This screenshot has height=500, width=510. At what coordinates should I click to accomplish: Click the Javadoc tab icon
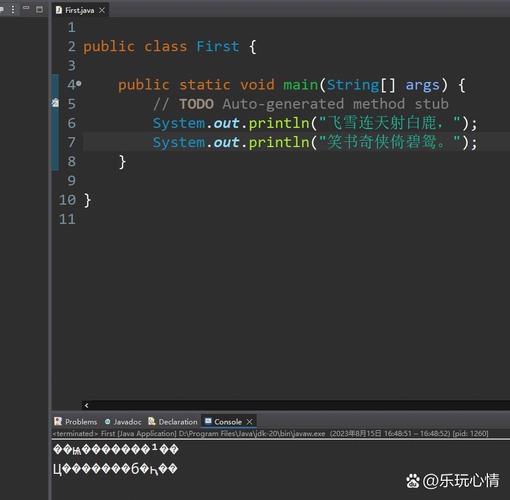[x=107, y=422]
